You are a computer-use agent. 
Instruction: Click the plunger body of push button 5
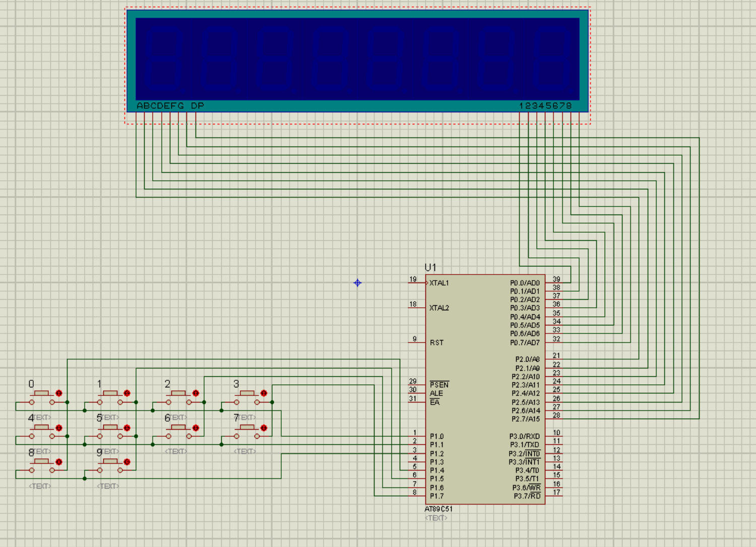point(110,427)
